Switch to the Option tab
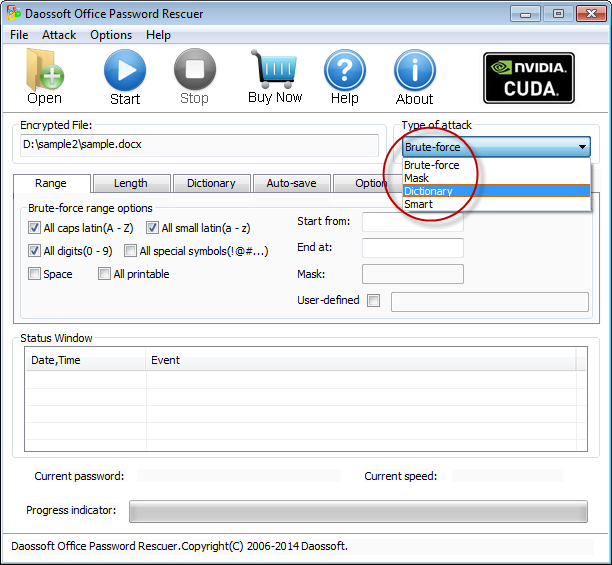Image resolution: width=612 pixels, height=565 pixels. point(367,183)
